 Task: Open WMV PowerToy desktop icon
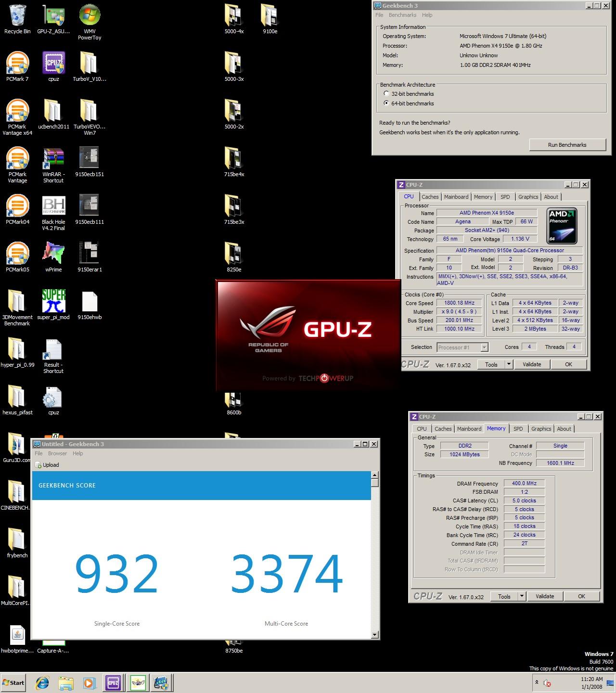[x=90, y=22]
